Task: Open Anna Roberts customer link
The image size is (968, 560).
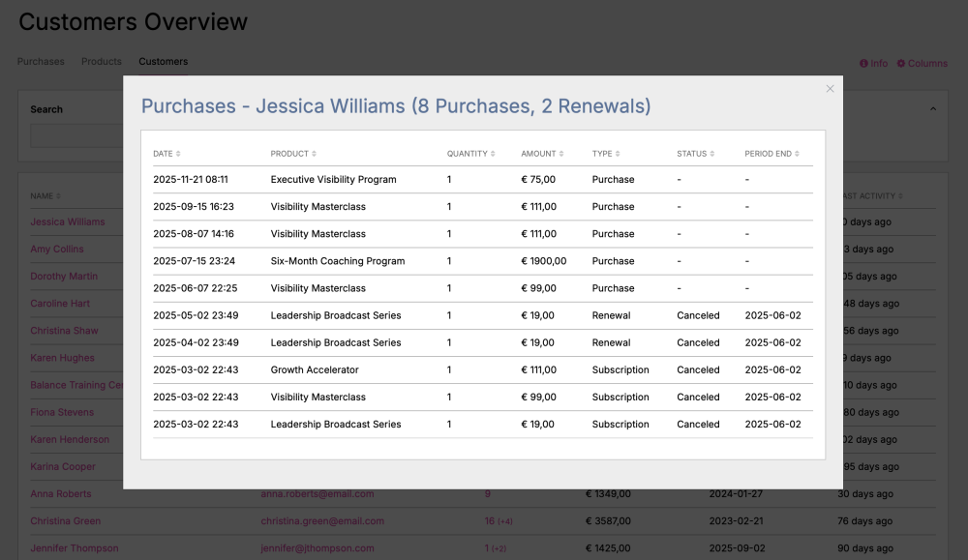Action: click(x=61, y=494)
